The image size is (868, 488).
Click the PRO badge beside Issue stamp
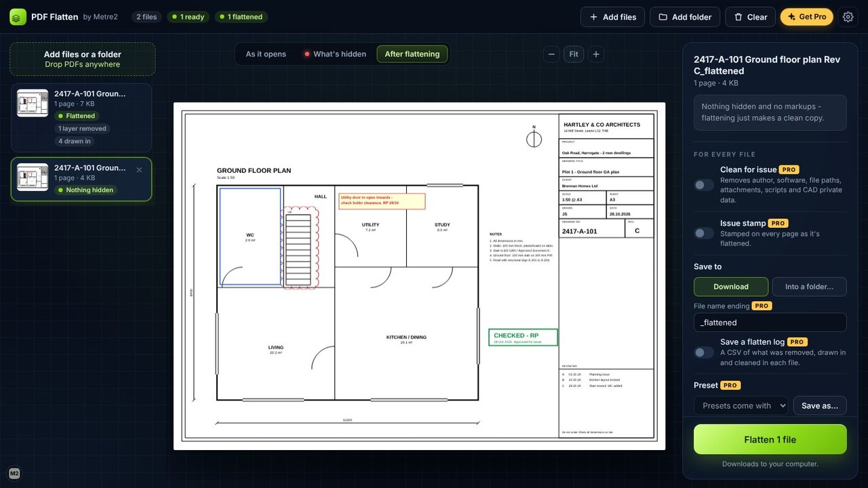point(778,223)
